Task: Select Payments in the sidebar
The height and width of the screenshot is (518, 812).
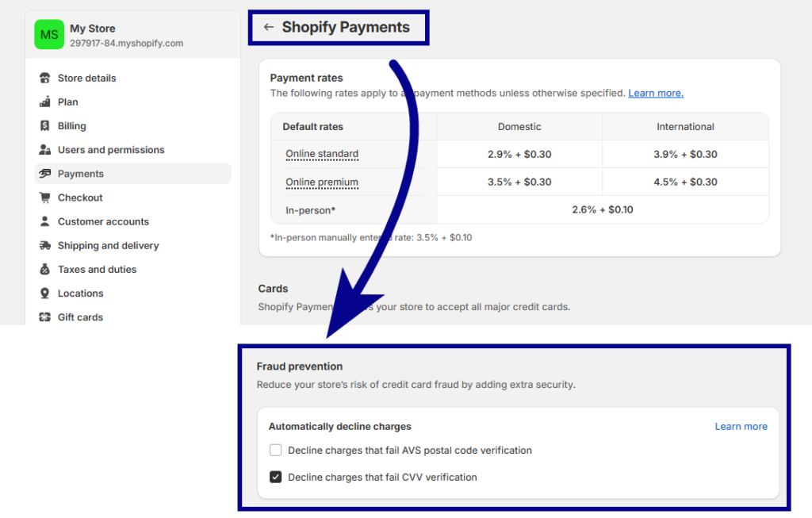Action: (x=132, y=174)
